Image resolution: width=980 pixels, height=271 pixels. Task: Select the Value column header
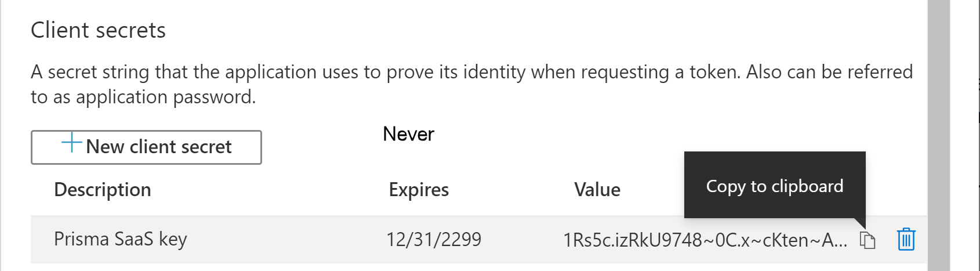(x=597, y=190)
